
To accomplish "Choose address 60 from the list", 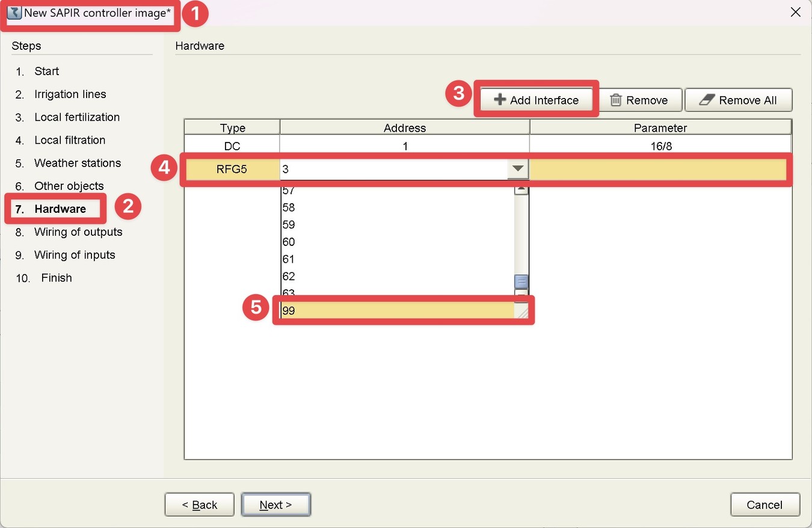I will [x=398, y=242].
